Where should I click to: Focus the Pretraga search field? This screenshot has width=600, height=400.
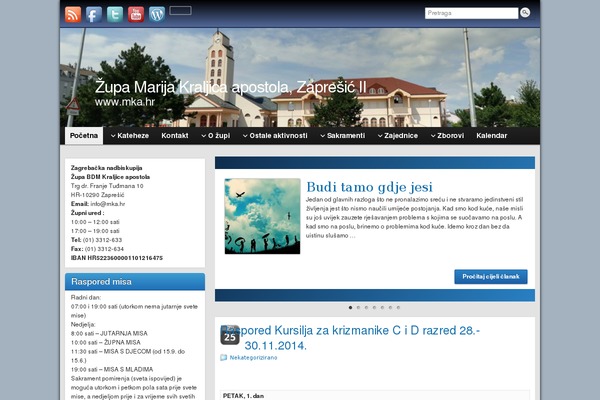coord(471,13)
